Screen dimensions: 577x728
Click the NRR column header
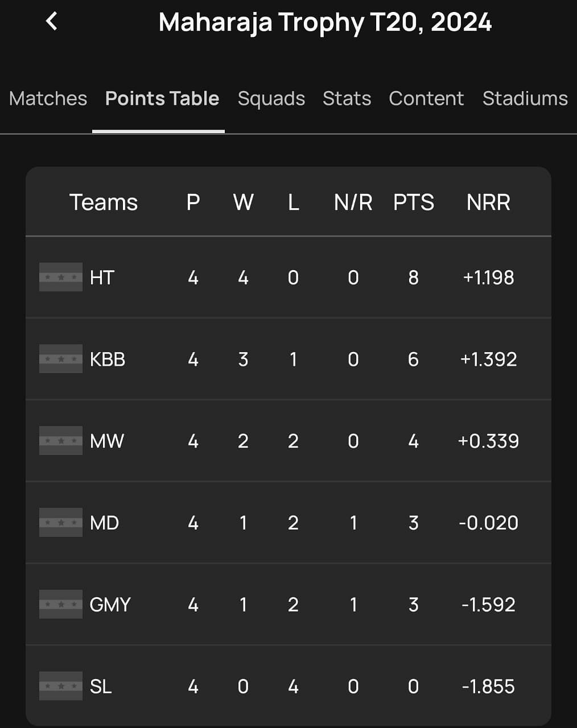pos(488,202)
